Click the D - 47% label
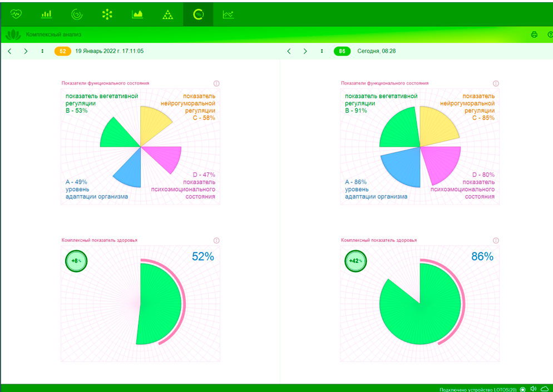This screenshot has height=392, width=553. [x=204, y=175]
